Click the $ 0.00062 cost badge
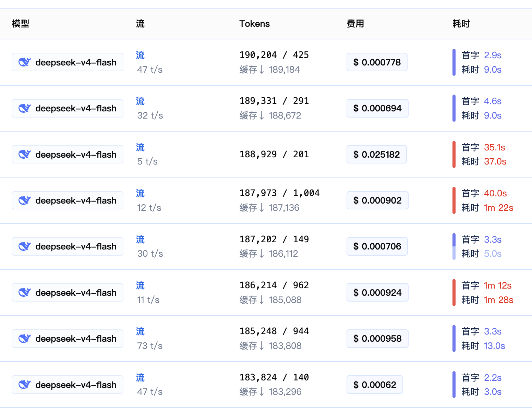 click(375, 385)
